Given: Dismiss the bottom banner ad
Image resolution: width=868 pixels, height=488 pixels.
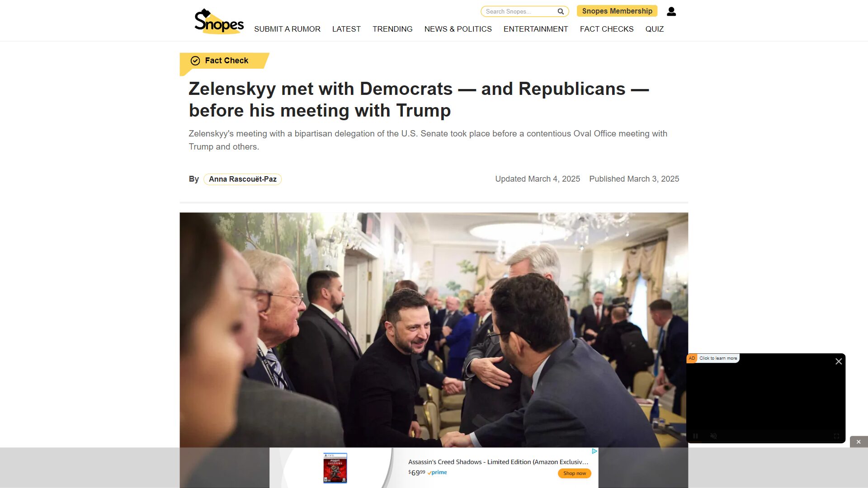Looking at the screenshot, I should [859, 442].
